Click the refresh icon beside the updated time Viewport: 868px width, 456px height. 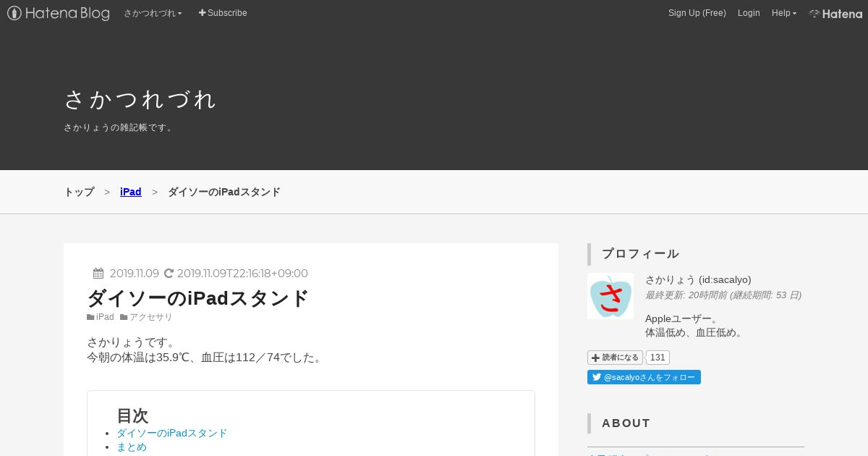169,273
